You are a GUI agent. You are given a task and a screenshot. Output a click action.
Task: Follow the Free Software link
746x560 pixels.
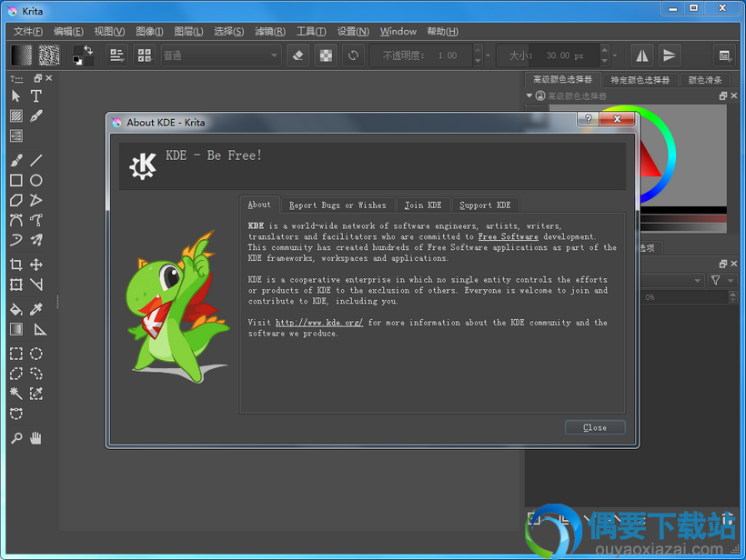pos(509,236)
